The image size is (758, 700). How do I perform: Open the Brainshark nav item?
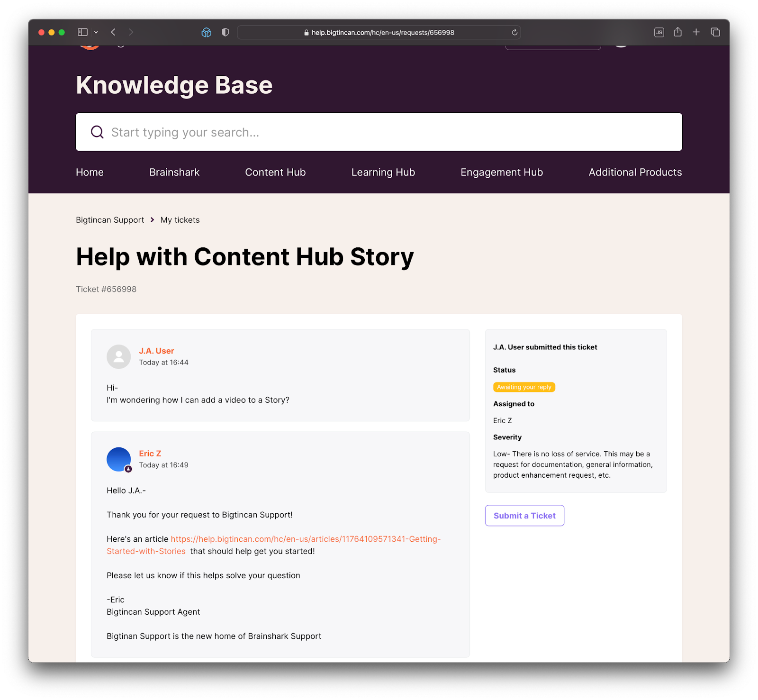click(174, 173)
